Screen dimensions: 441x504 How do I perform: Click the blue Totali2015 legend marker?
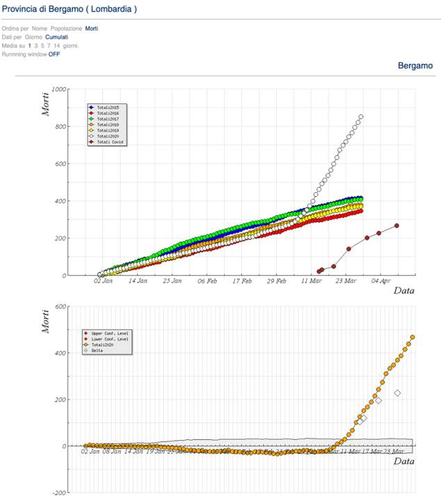click(x=91, y=107)
